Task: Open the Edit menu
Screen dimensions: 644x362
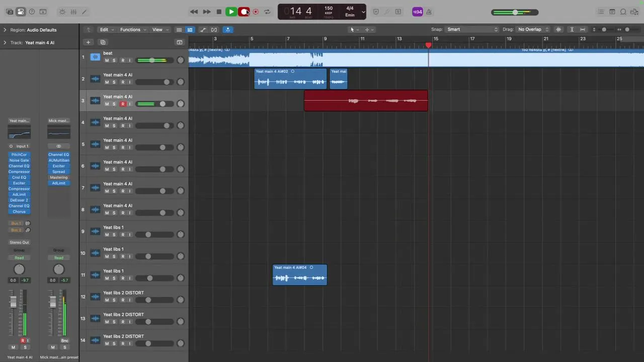Action: [x=107, y=30]
